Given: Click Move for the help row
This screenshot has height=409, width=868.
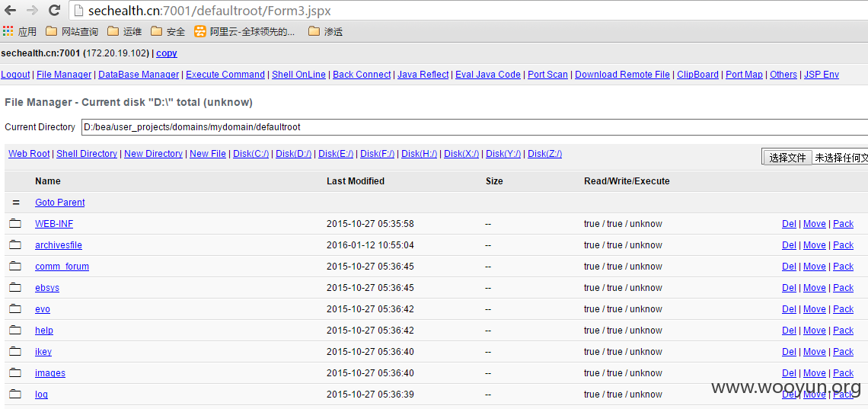Looking at the screenshot, I should pos(814,331).
